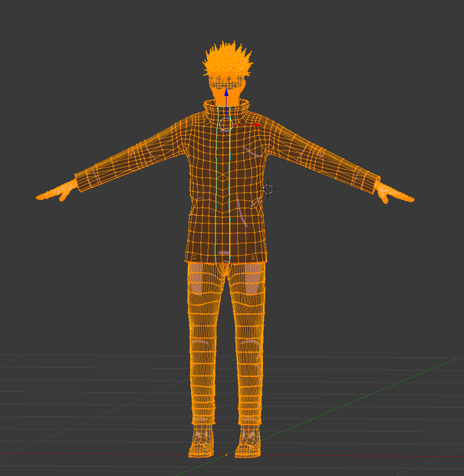The width and height of the screenshot is (464, 476).
Task: Click the 3D cursor crosshair beside the jacket
Action: [268, 189]
